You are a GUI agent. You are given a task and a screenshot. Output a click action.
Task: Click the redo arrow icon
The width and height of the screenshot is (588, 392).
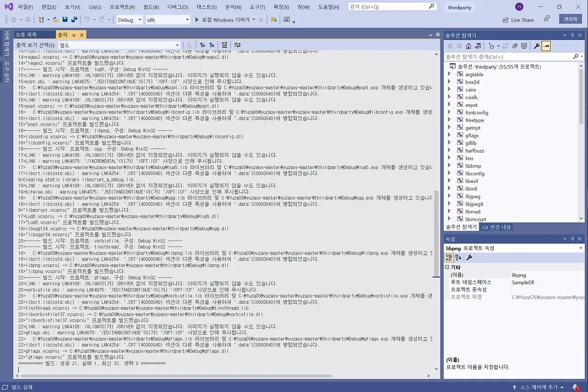tap(101, 20)
